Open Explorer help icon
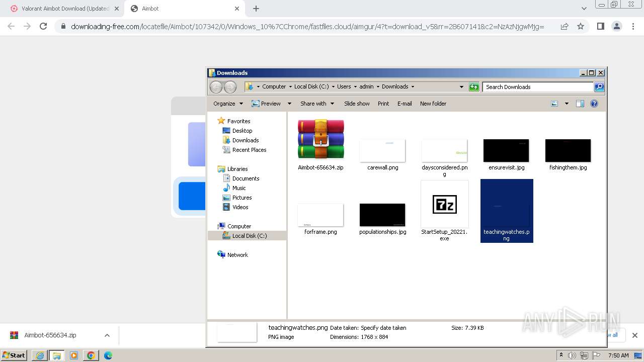Image resolution: width=644 pixels, height=362 pixels. point(594,104)
